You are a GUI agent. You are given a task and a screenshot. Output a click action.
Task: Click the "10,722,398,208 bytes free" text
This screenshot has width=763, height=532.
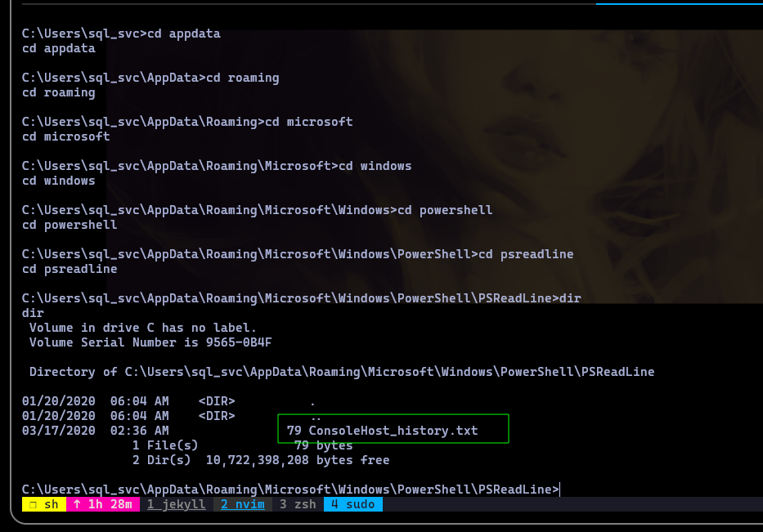tap(298, 460)
